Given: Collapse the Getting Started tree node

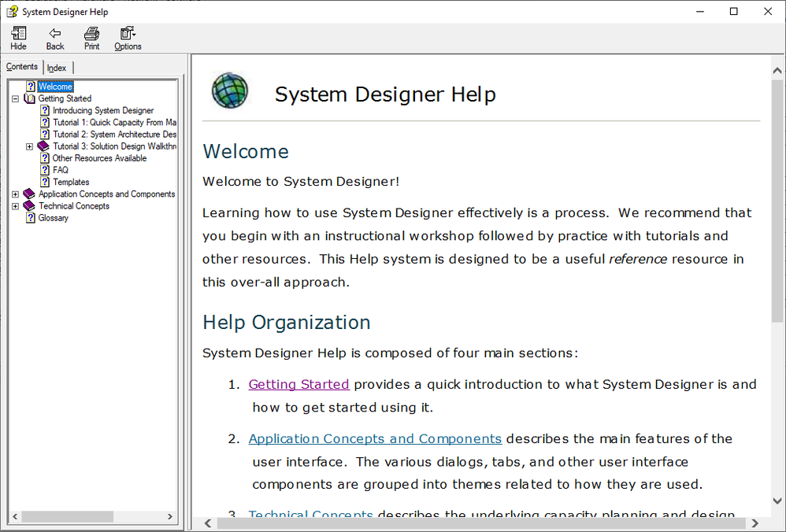Looking at the screenshot, I should pos(16,99).
